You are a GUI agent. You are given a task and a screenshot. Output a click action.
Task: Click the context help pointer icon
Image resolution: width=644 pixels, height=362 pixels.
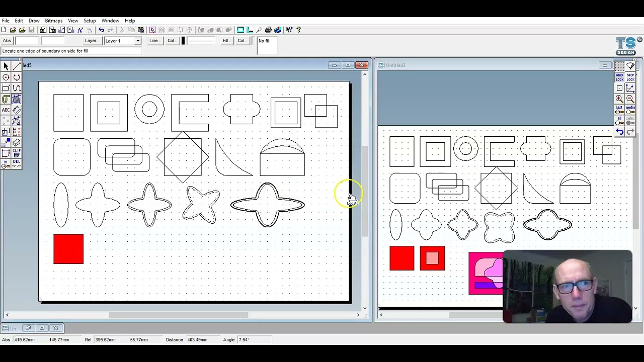coord(289,30)
